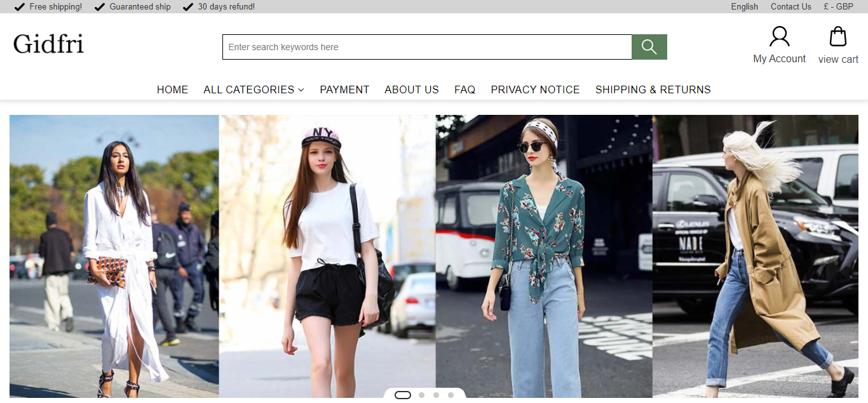The height and width of the screenshot is (403, 868).
Task: Open the Privacy Notice page
Action: tap(535, 89)
